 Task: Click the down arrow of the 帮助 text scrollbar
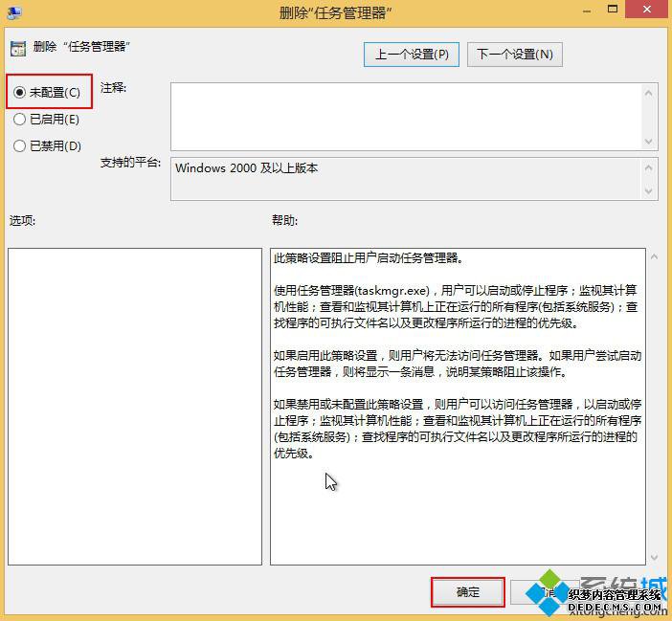[x=655, y=557]
